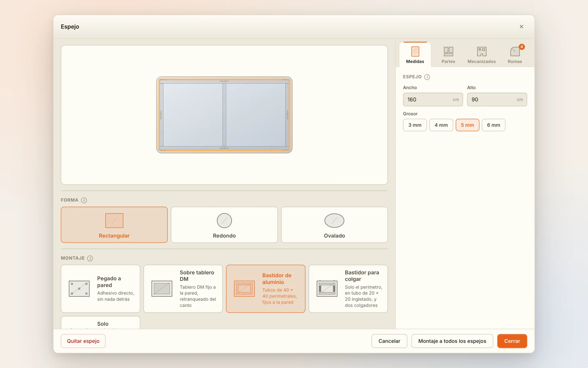Select the Redondo shape option
588x368 pixels.
[x=224, y=225]
